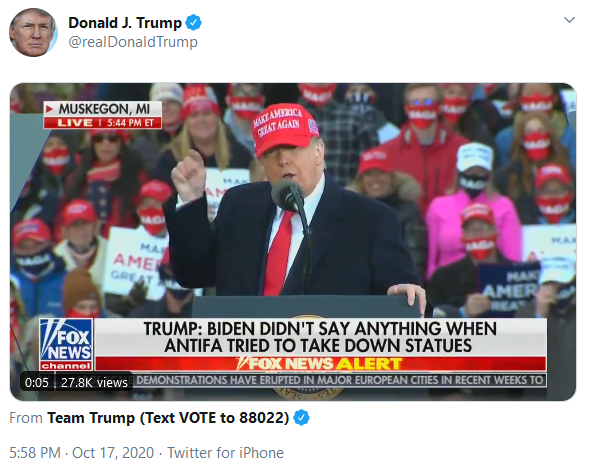Open the 5:58 PM tweet timestamp link
The image size is (592, 473).
tap(35, 453)
